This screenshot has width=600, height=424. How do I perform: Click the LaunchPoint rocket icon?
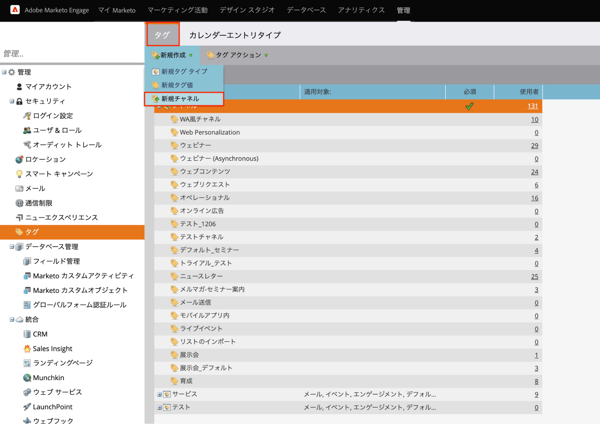(x=27, y=407)
